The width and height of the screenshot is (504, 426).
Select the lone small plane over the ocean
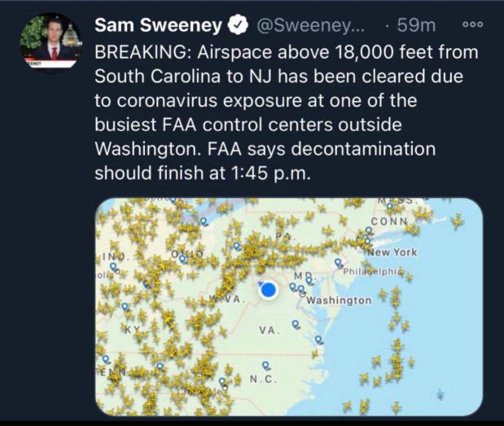[440, 395]
